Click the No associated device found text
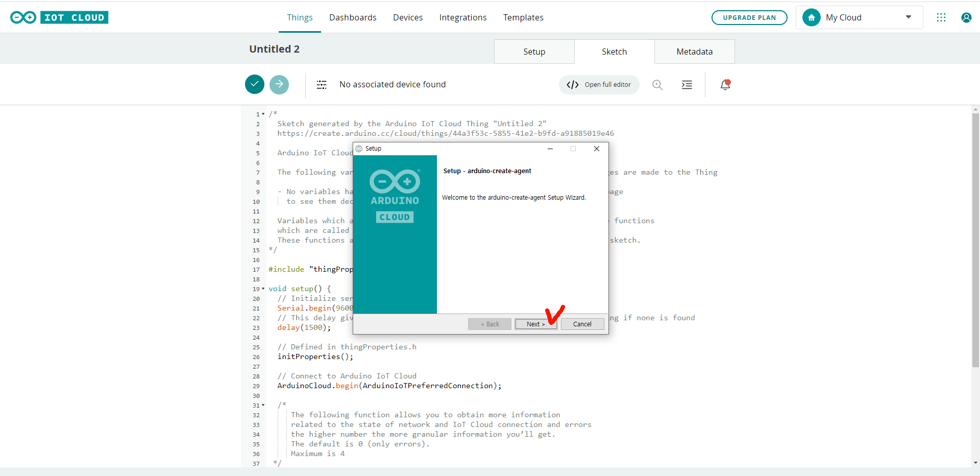 tap(393, 85)
